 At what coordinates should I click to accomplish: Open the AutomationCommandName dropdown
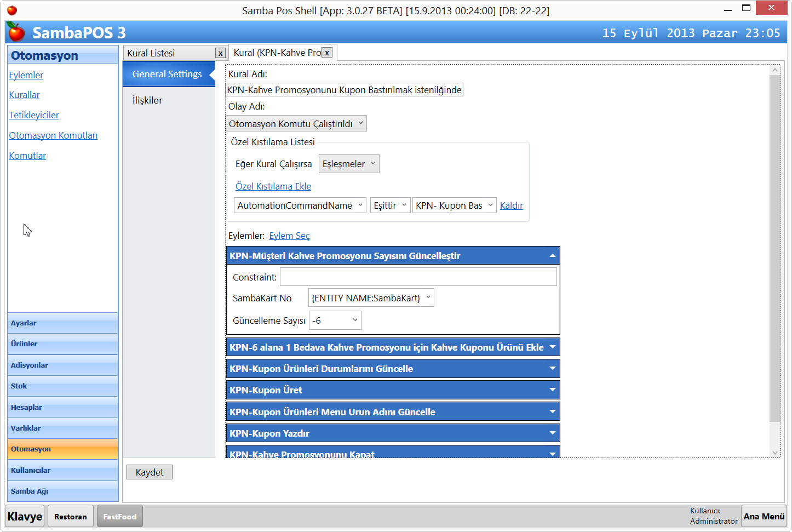[300, 205]
